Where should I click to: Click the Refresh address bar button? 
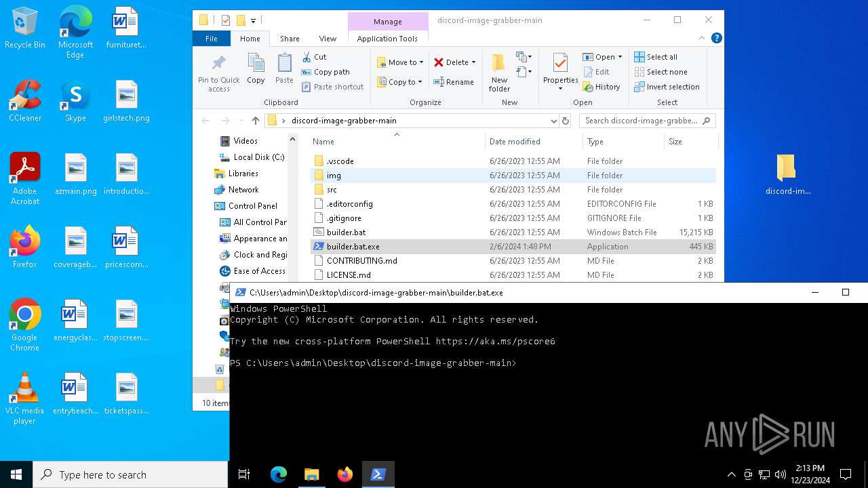[566, 121]
